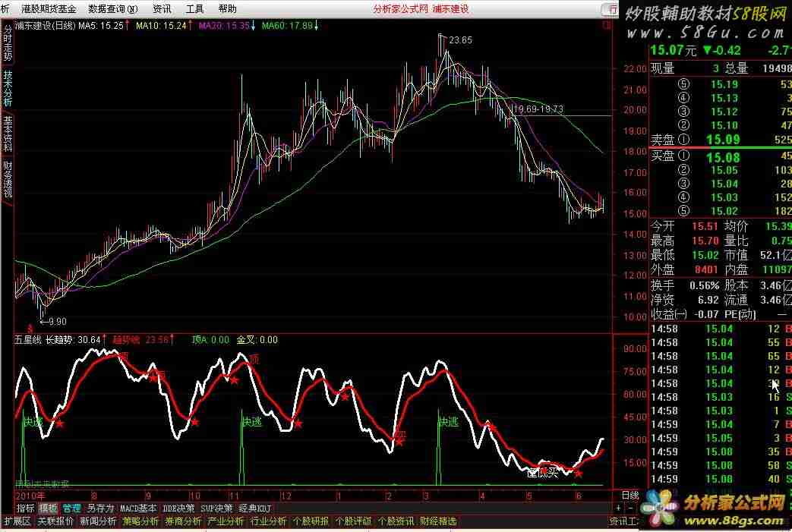
Task: Click the 外盘 value 8401
Action: [x=706, y=269]
